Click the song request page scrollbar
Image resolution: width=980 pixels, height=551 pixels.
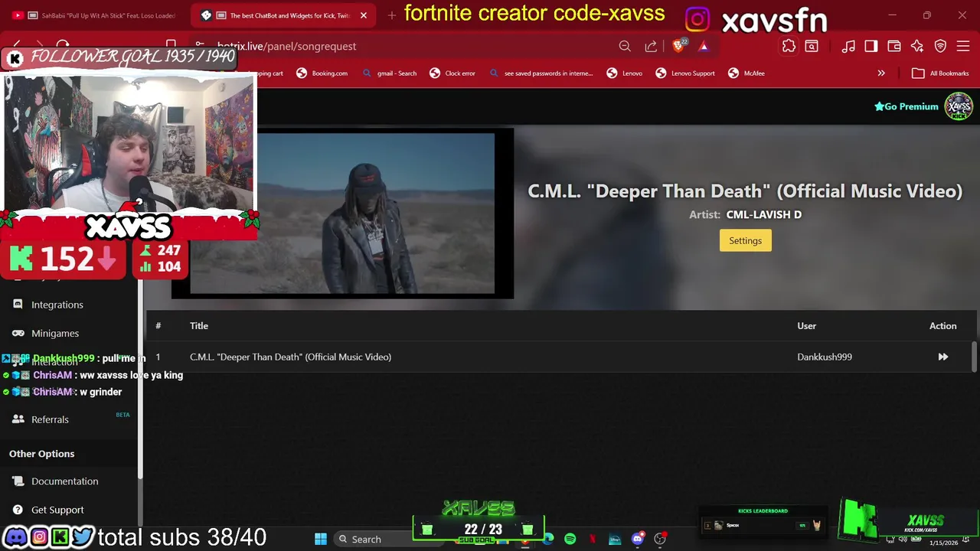pos(974,355)
